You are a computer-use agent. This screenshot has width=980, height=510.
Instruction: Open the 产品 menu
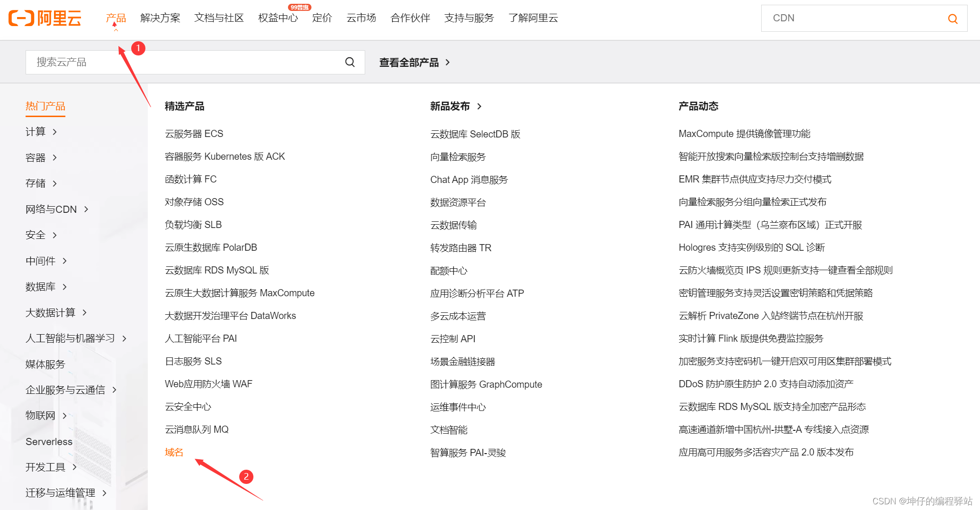coord(116,18)
